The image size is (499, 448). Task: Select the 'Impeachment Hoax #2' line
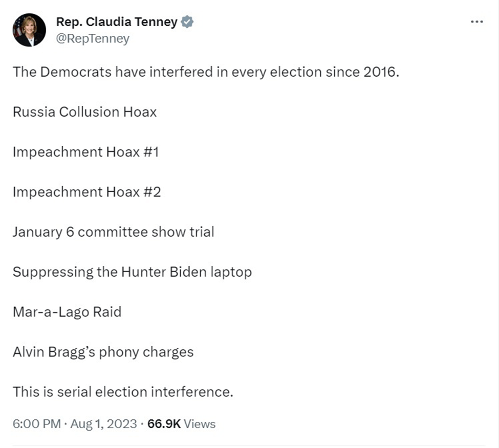point(86,192)
